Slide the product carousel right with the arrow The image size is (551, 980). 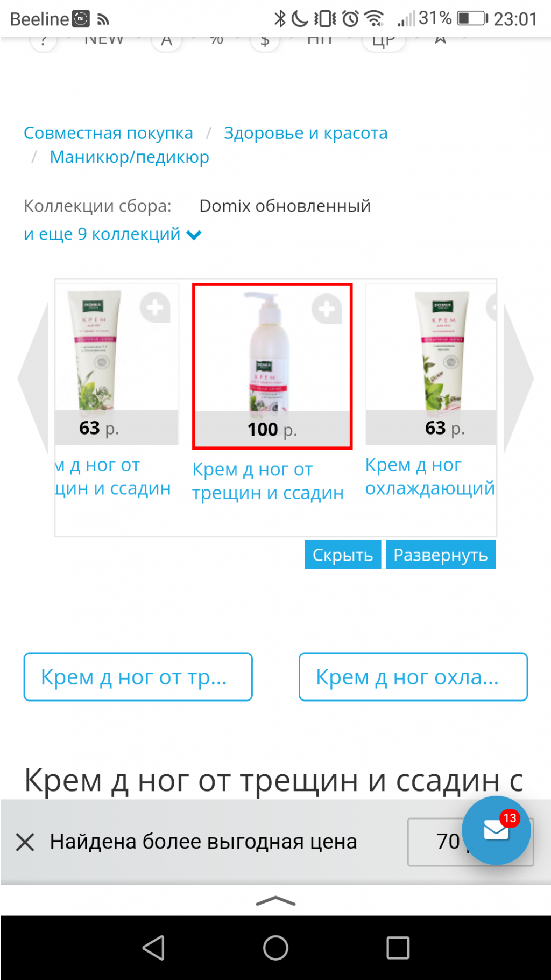click(x=518, y=378)
